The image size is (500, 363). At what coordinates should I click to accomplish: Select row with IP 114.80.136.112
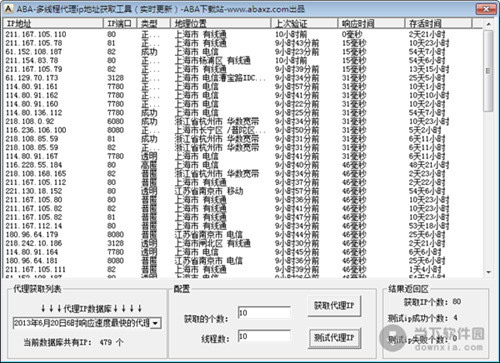(x=243, y=113)
